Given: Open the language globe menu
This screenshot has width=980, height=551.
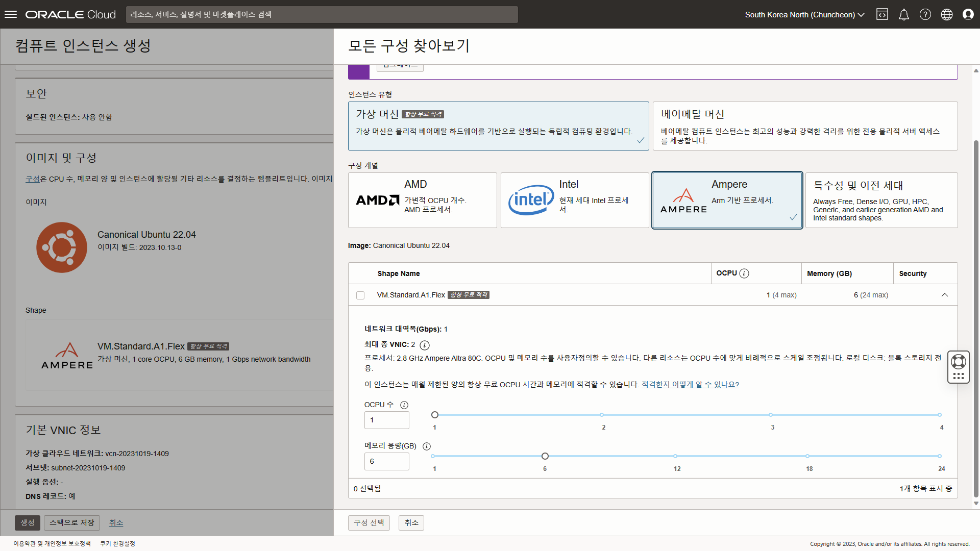Looking at the screenshot, I should [x=946, y=14].
